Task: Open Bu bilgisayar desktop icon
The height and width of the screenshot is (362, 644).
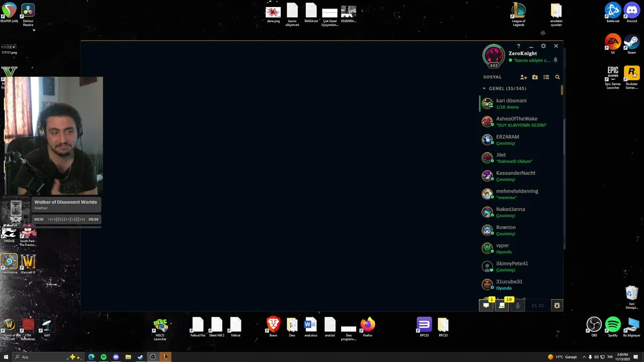Action: [632, 327]
